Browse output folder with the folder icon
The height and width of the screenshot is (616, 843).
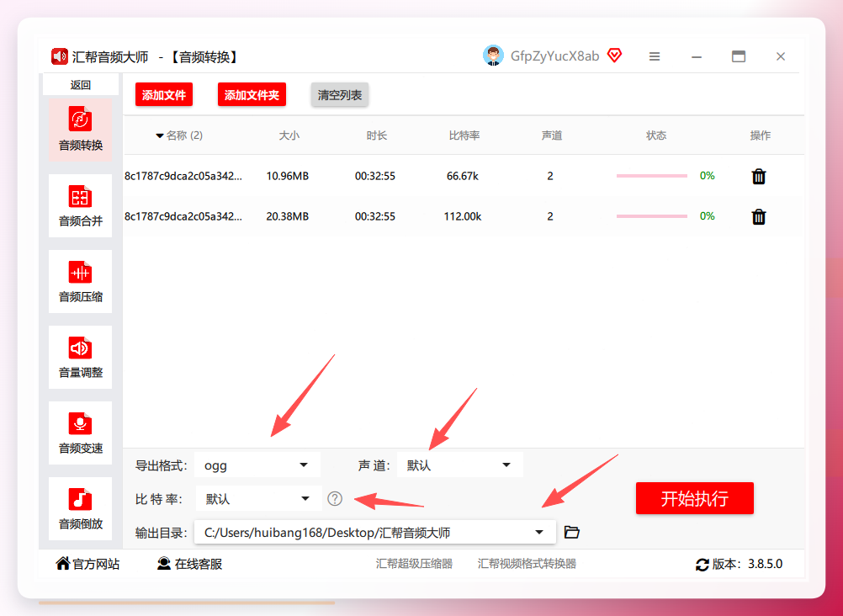coord(571,532)
